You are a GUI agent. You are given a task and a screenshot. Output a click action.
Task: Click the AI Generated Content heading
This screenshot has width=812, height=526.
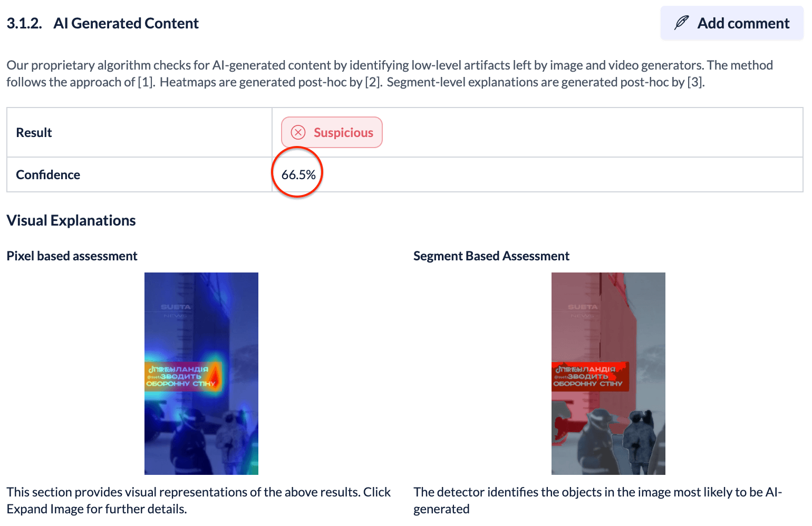click(x=126, y=24)
